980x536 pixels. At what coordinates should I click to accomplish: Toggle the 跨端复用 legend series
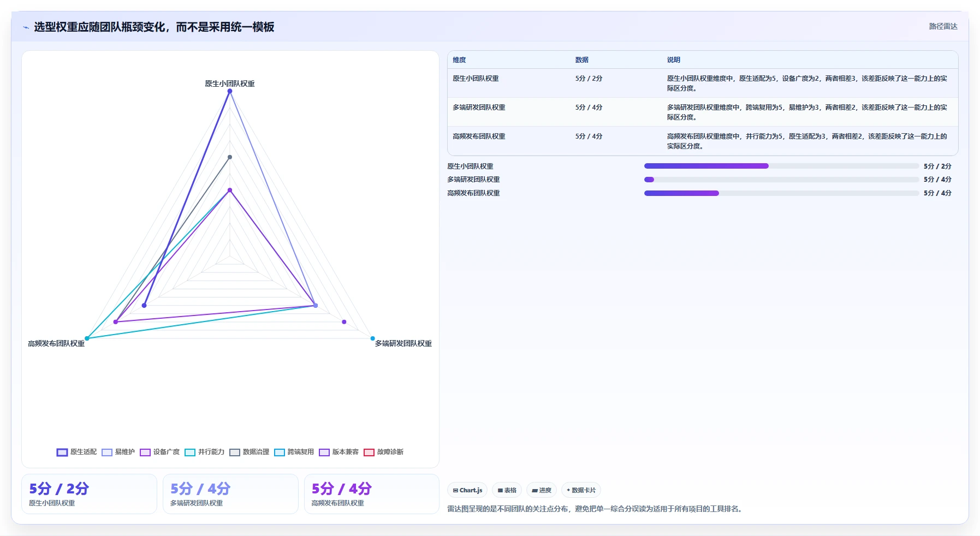coord(294,452)
